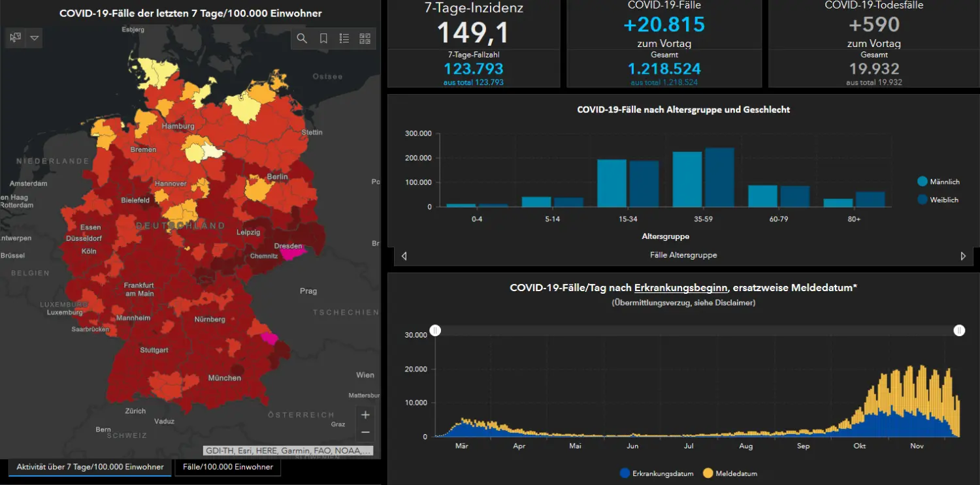Click the map attribution text GDI-TH, Esri
The image size is (980, 485).
[288, 450]
